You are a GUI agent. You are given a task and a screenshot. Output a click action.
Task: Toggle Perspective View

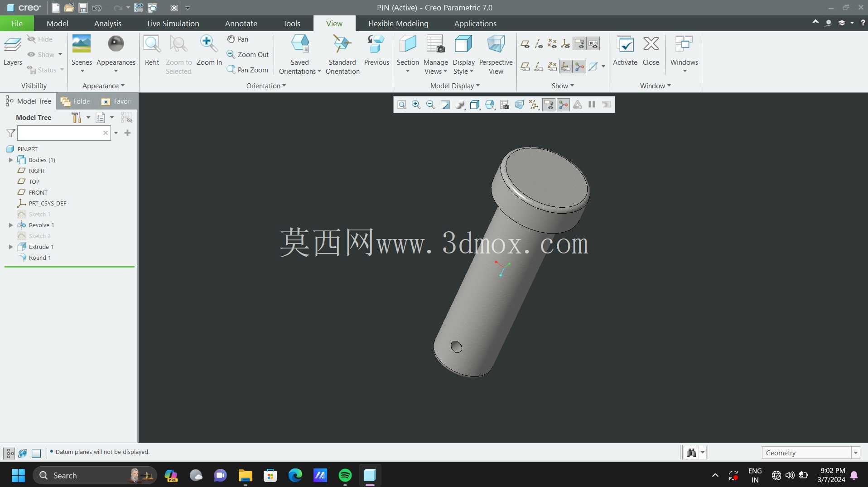pos(496,55)
